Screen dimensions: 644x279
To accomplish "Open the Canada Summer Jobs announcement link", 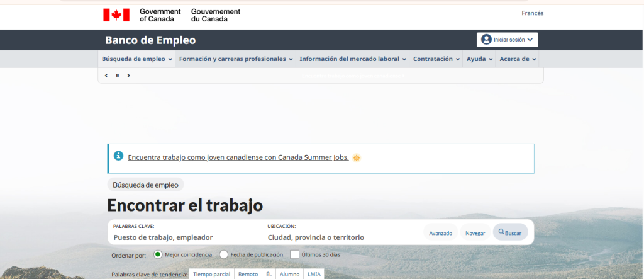I will tap(238, 157).
